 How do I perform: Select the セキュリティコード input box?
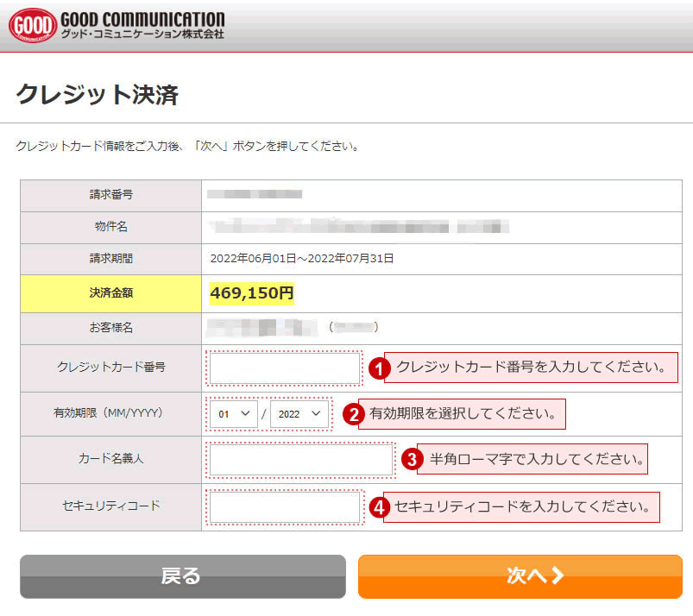pos(285,506)
